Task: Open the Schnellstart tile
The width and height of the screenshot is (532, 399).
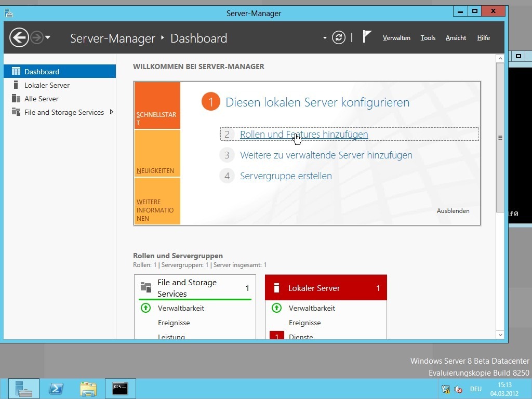Action: point(157,105)
